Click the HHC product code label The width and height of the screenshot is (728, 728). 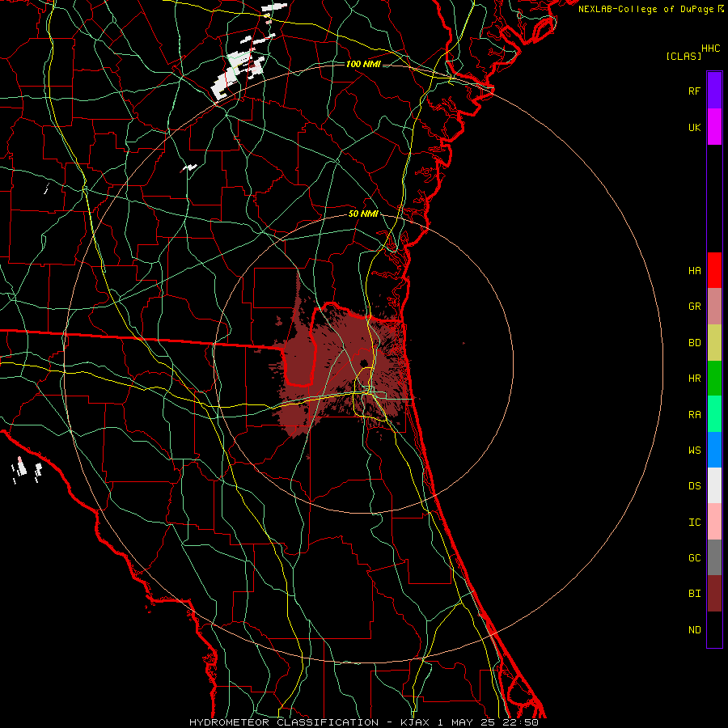coord(711,49)
